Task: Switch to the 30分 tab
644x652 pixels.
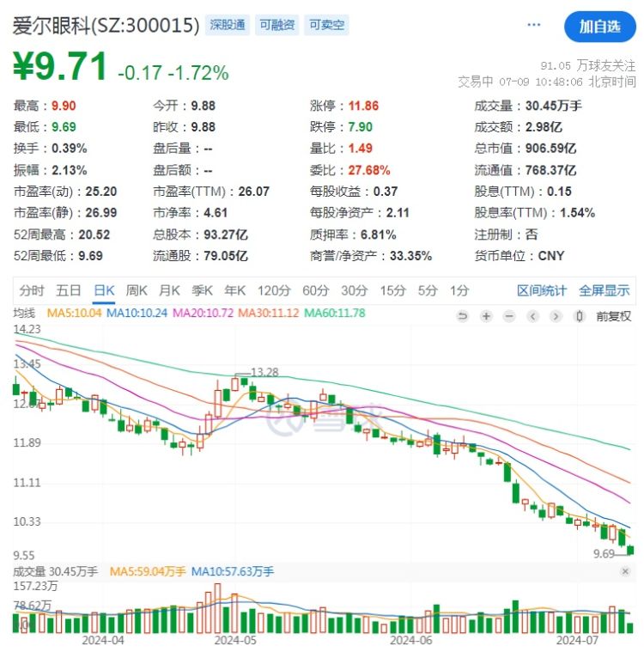Action: (355, 290)
